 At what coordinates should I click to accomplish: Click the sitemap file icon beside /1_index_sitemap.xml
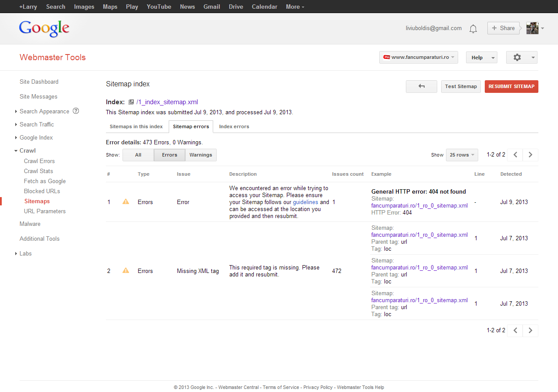[x=131, y=102]
